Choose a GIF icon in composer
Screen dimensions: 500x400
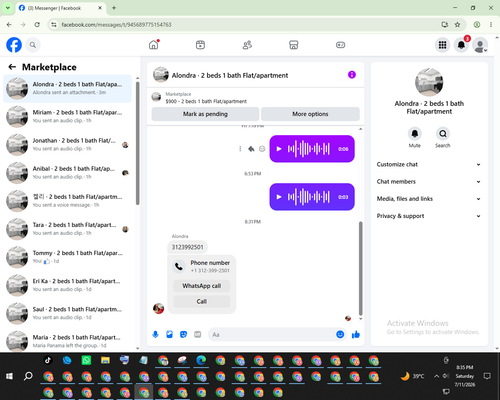click(197, 334)
